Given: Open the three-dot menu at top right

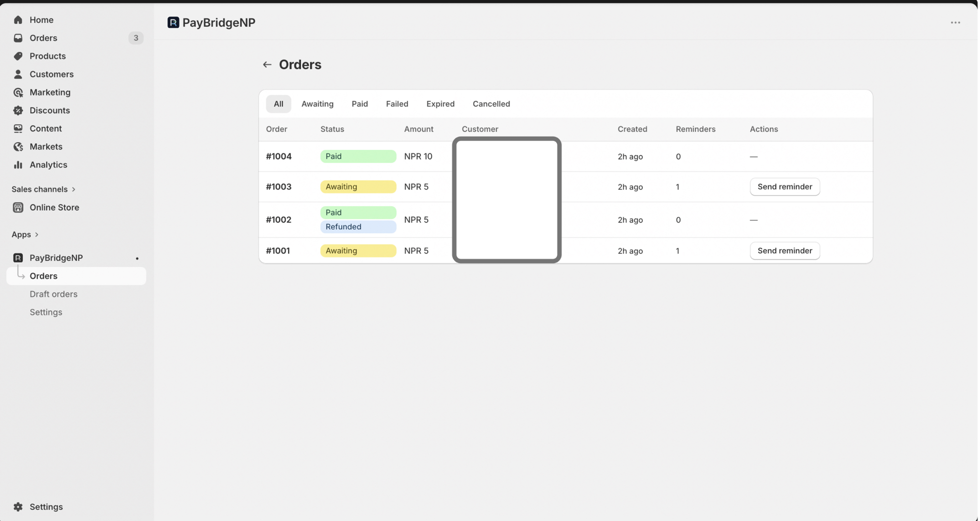Looking at the screenshot, I should point(955,23).
